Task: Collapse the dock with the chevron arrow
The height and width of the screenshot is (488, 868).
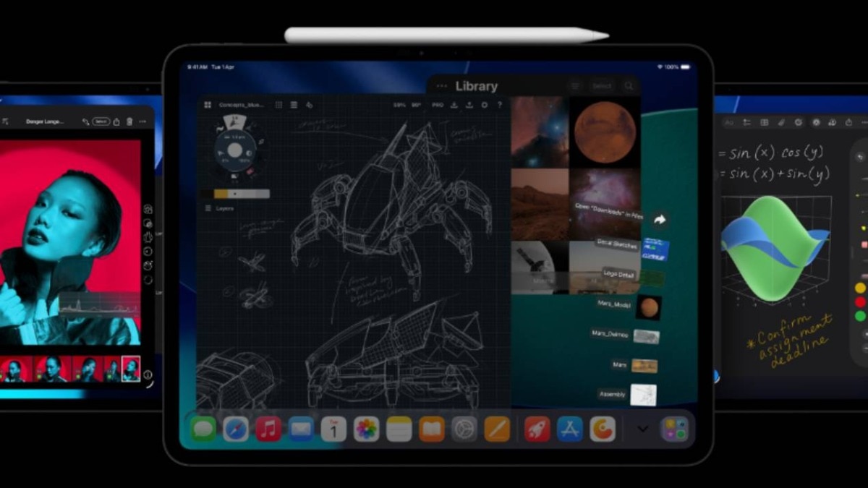Action: [x=643, y=428]
